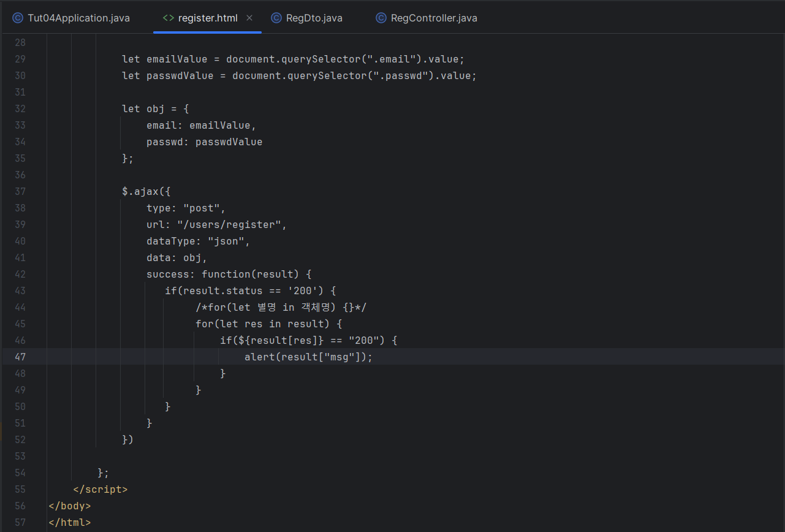Image resolution: width=785 pixels, height=532 pixels.
Task: Close the register.html tab
Action: [249, 18]
